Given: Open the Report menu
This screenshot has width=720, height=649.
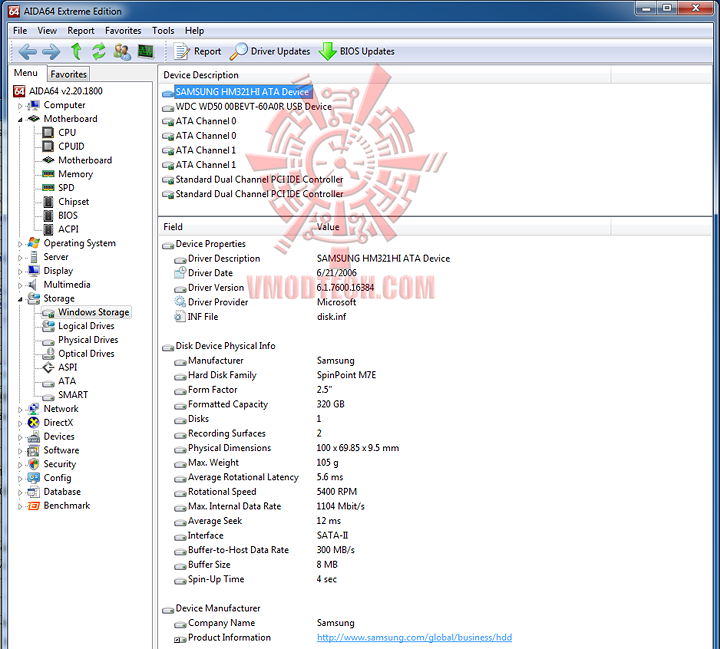Looking at the screenshot, I should pyautogui.click(x=81, y=31).
